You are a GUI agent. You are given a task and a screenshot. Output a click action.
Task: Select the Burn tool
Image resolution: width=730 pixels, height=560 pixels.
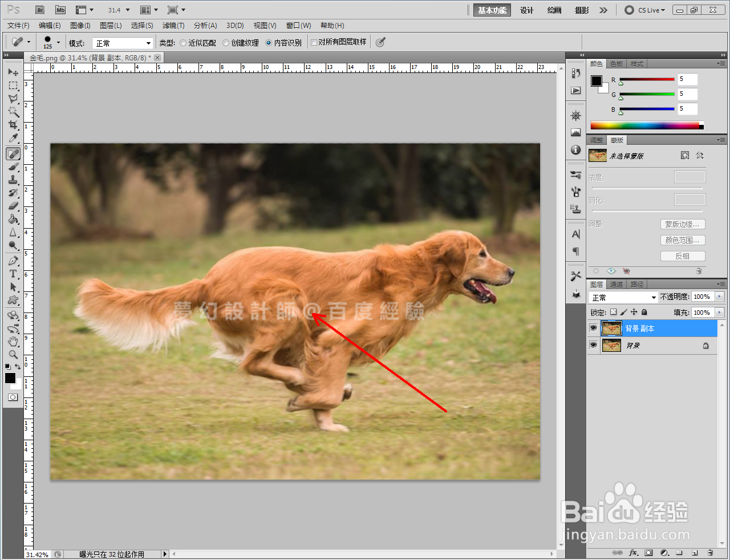(x=13, y=246)
